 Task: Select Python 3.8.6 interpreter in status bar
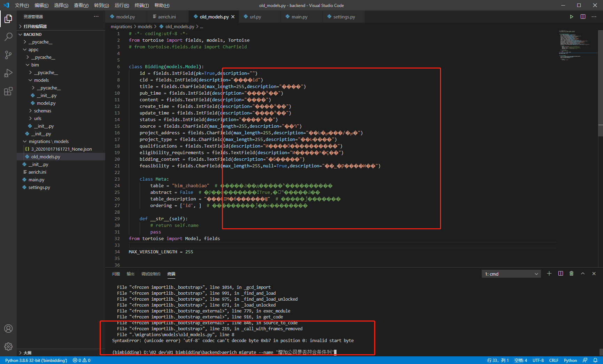pyautogui.click(x=36, y=361)
